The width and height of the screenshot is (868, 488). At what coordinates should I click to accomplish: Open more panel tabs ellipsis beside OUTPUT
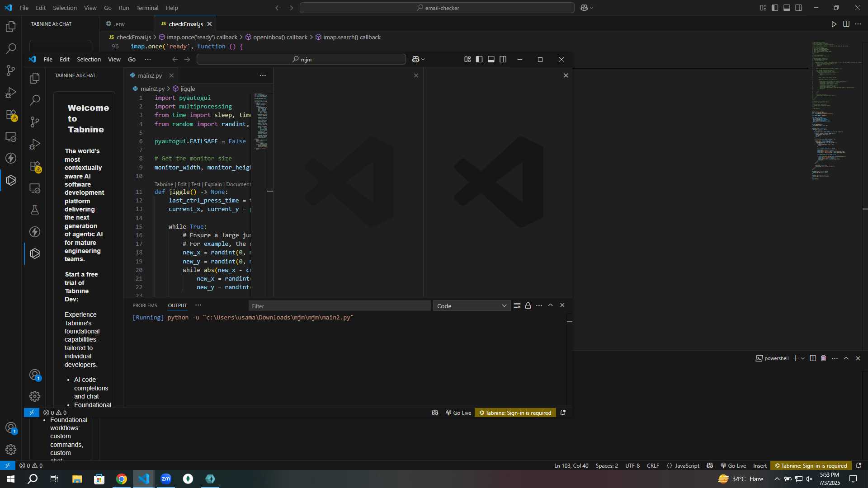tap(198, 305)
